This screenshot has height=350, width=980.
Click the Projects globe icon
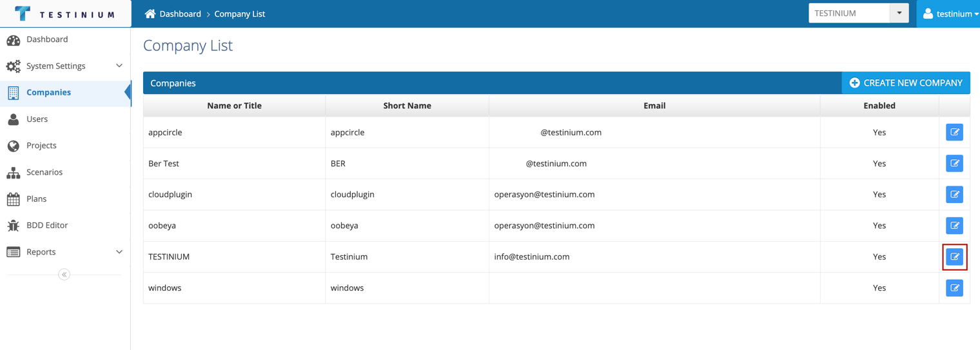(13, 146)
